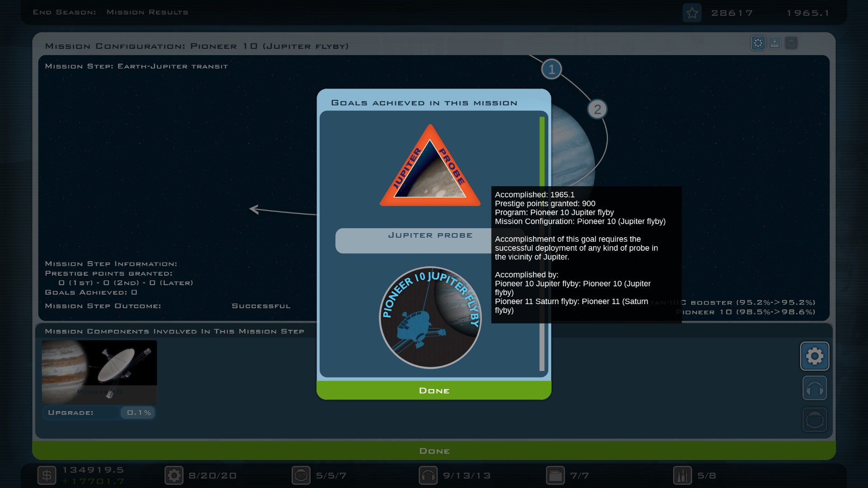Show engineers with large gear button

[815, 356]
